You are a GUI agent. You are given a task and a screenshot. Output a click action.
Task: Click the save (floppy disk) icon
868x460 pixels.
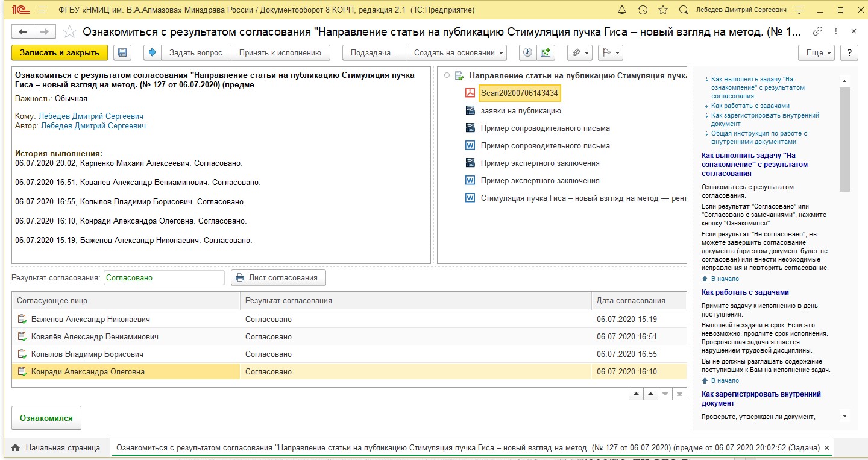[122, 53]
